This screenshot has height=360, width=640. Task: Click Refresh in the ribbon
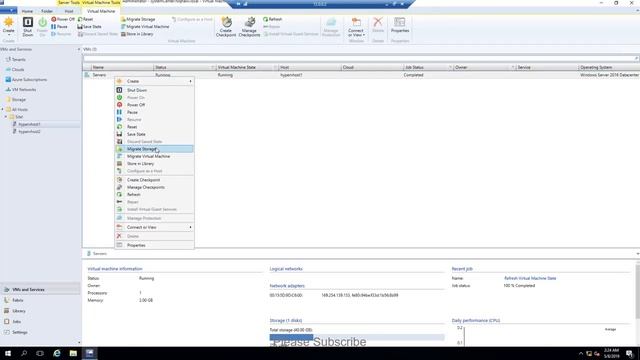pyautogui.click(x=273, y=19)
